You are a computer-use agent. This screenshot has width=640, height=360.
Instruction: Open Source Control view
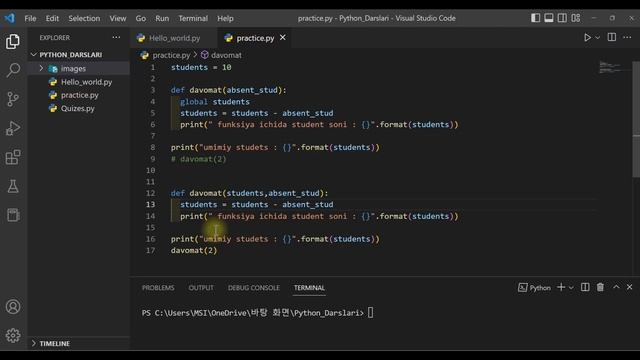click(13, 99)
